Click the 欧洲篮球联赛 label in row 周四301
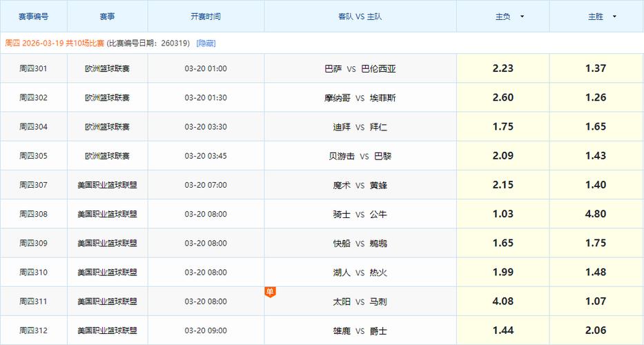644x345 pixels. pyautogui.click(x=107, y=68)
